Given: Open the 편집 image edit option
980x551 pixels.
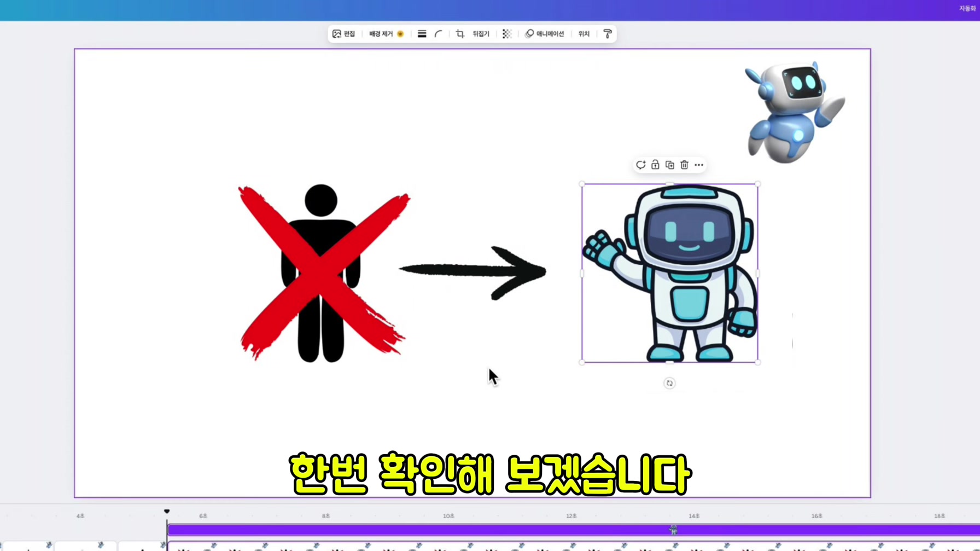Looking at the screenshot, I should [x=344, y=34].
